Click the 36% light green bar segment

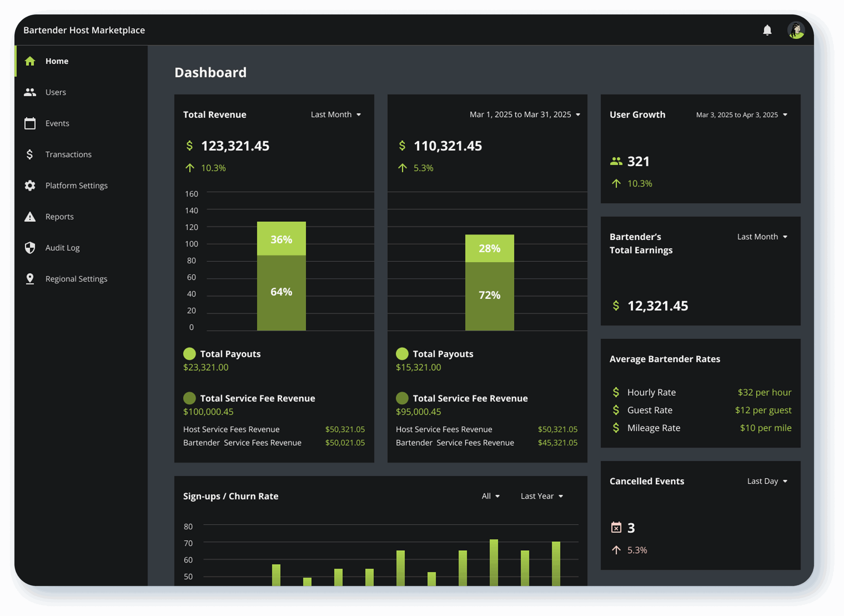281,239
